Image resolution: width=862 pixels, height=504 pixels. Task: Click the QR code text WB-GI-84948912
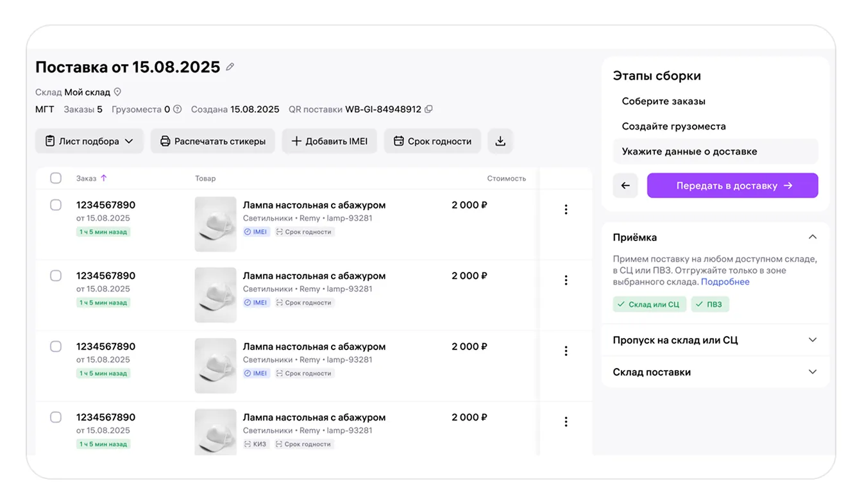[384, 109]
